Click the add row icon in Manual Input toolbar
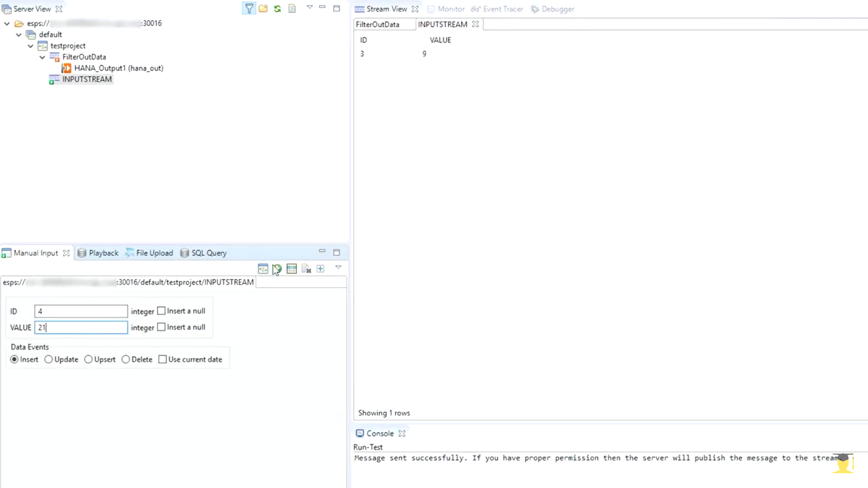The width and height of the screenshot is (868, 488). click(320, 268)
